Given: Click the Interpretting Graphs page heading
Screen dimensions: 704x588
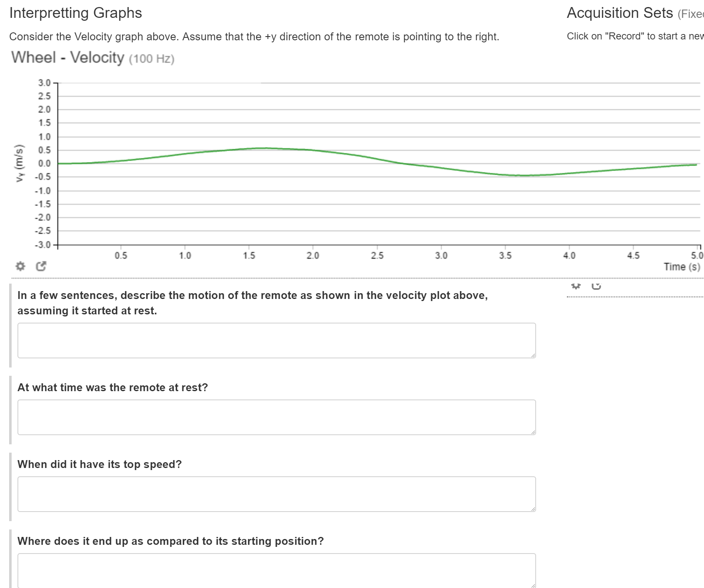Looking at the screenshot, I should tap(76, 13).
